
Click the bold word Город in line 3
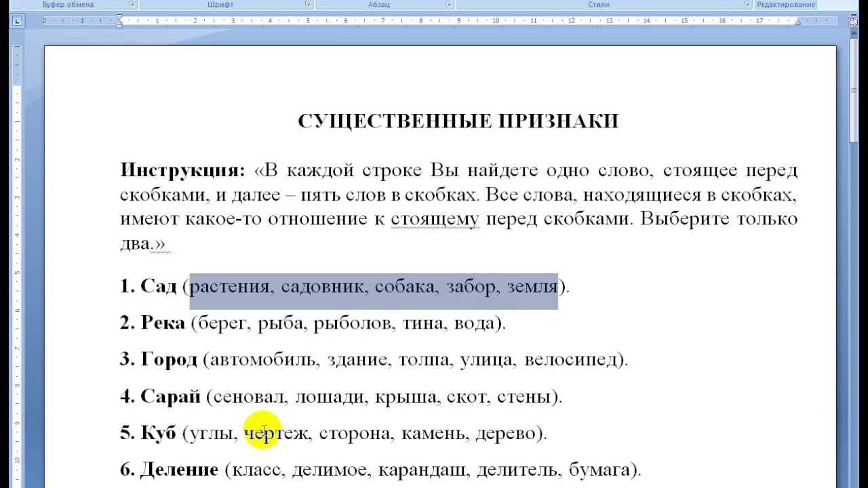tap(169, 359)
